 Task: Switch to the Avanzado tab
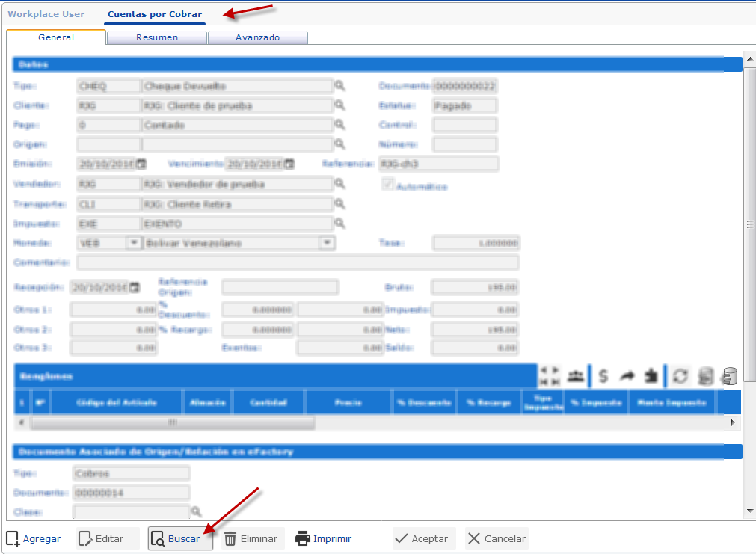[x=257, y=37]
